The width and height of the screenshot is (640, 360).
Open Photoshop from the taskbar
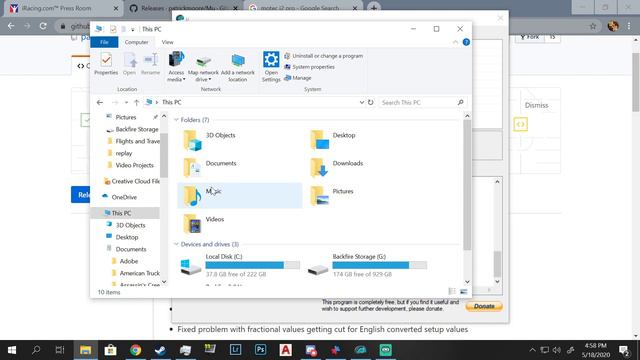tap(260, 350)
